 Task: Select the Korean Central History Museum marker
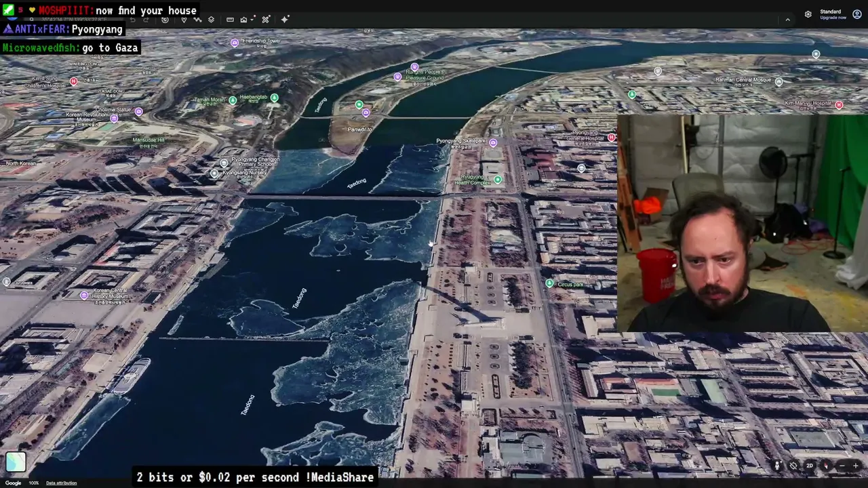point(84,296)
